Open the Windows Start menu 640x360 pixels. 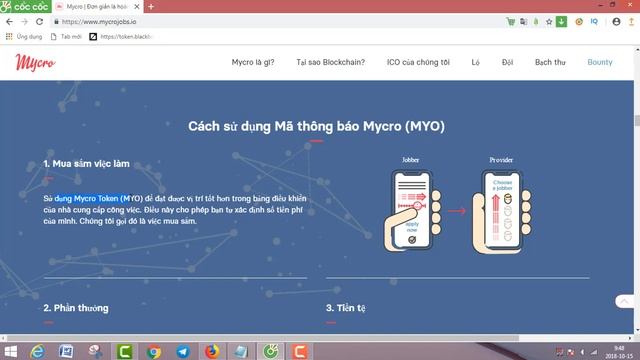click(x=11, y=351)
